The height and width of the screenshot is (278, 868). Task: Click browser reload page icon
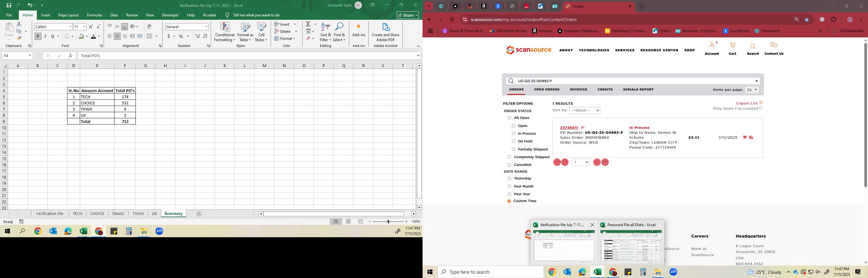pos(452,19)
